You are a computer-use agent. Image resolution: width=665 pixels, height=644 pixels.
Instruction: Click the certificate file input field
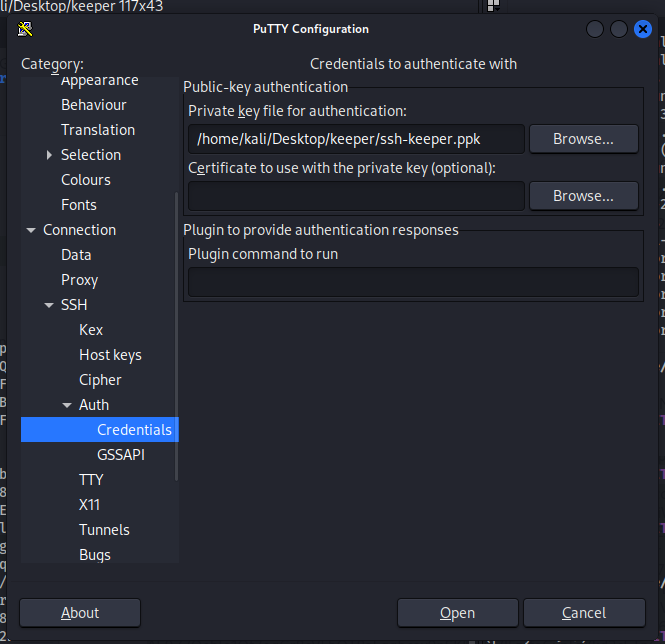(x=356, y=196)
